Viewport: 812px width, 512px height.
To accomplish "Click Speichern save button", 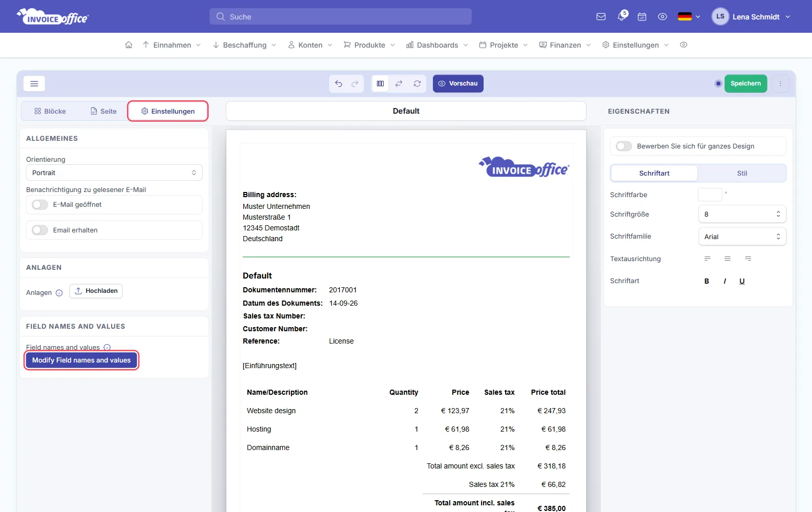I will (745, 83).
